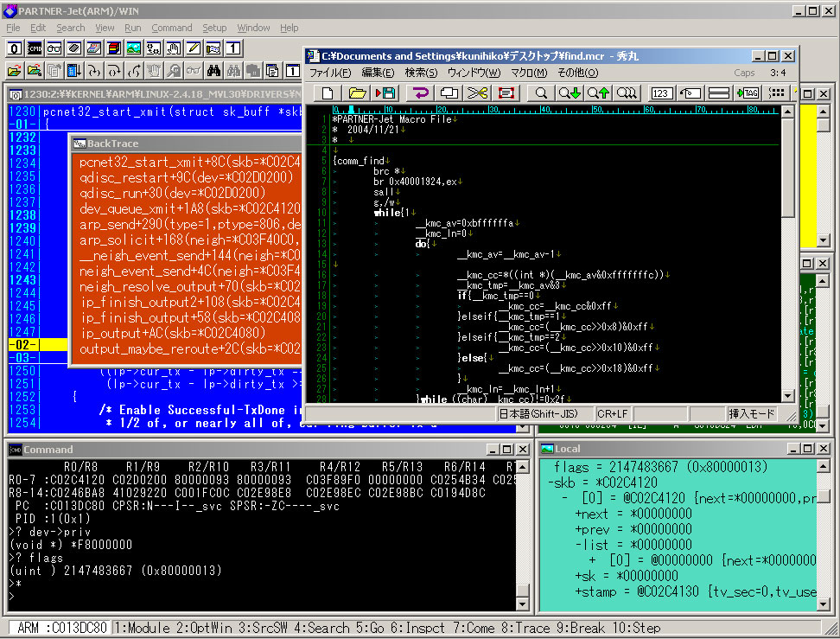Viewport: 840px width, 639px height.
Task: Toggle the yellow -02- marker in source window
Action: [22, 345]
